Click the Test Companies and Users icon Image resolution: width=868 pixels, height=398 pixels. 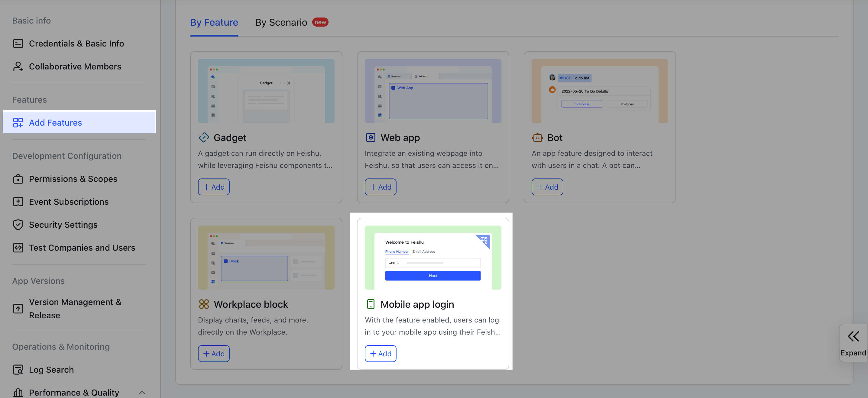pos(18,248)
